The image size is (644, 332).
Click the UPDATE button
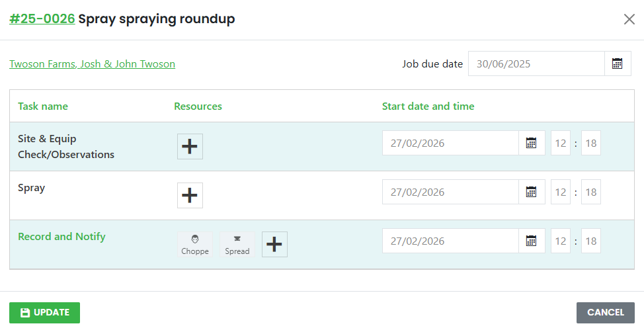pyautogui.click(x=44, y=313)
